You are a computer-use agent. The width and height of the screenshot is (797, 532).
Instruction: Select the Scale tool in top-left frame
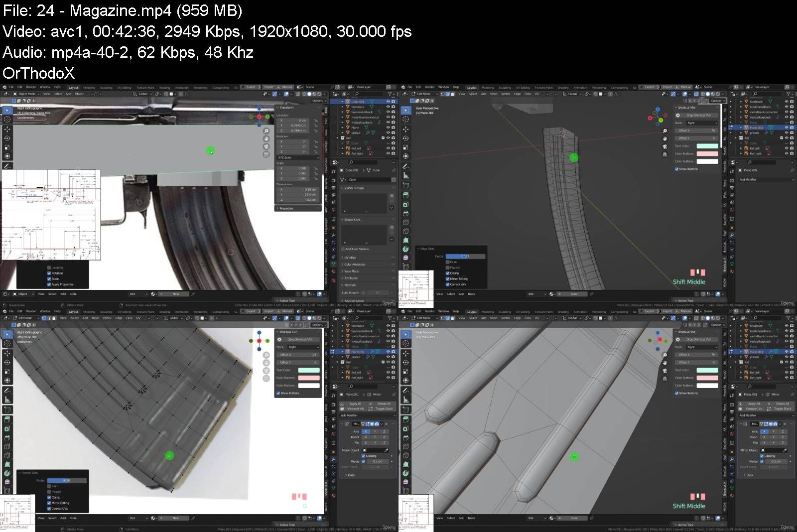[7, 147]
